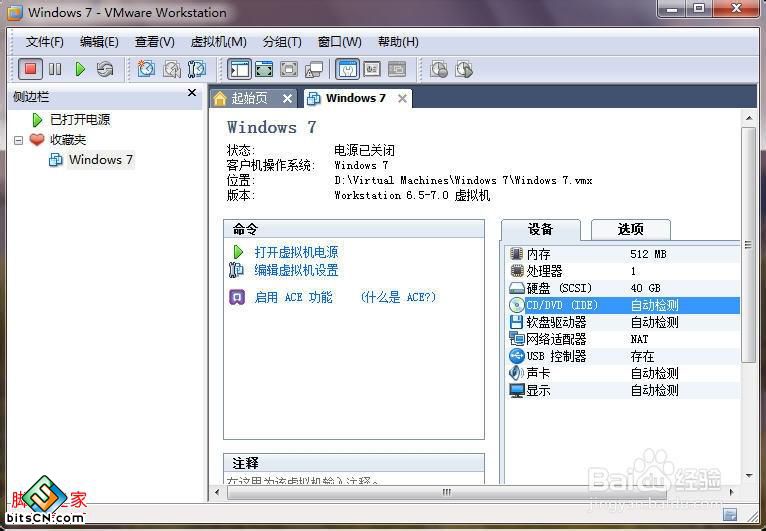This screenshot has height=531, width=766.
Task: Select the 内存 device row
Action: click(623, 254)
